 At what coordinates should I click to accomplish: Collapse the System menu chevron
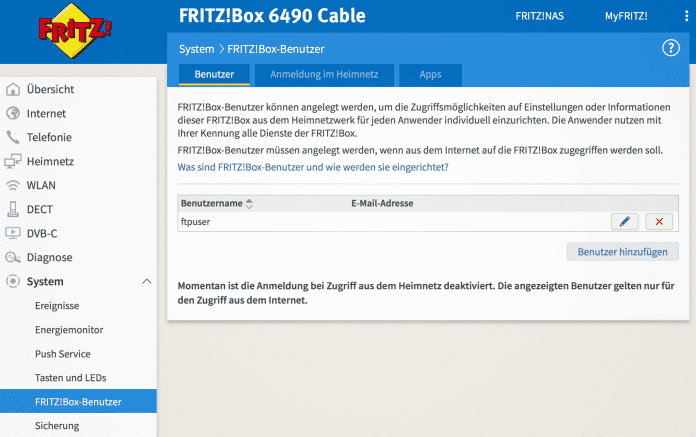(147, 282)
